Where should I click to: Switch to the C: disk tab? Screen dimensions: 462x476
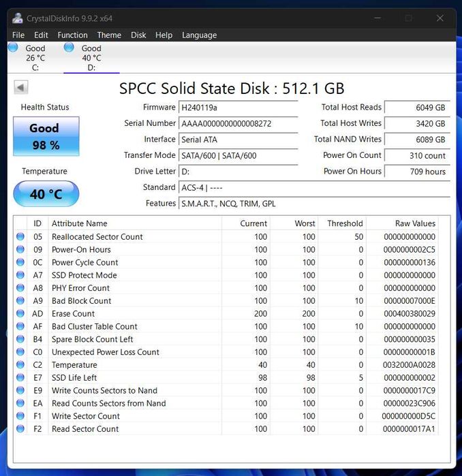click(35, 58)
